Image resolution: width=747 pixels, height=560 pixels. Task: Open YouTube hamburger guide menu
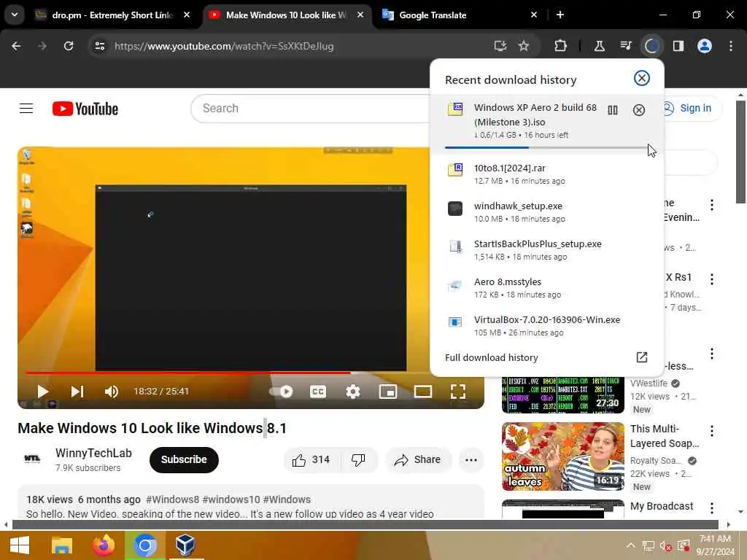[x=26, y=109]
